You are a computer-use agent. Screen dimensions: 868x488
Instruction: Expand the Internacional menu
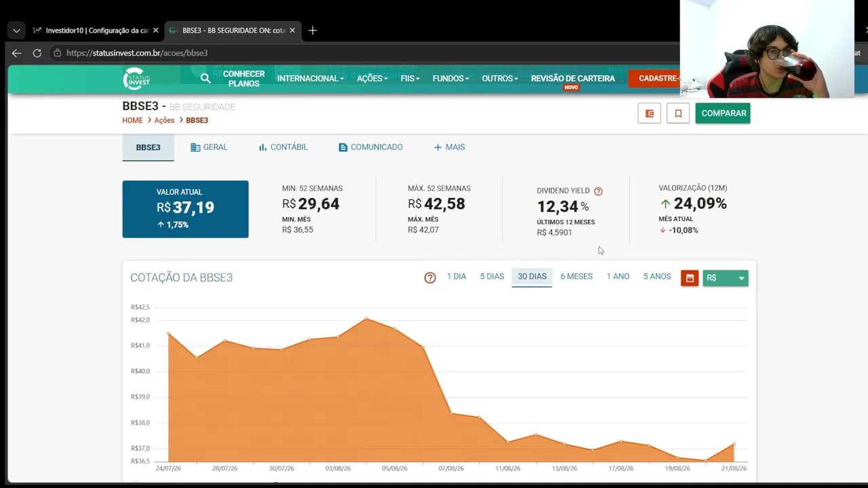(x=311, y=79)
